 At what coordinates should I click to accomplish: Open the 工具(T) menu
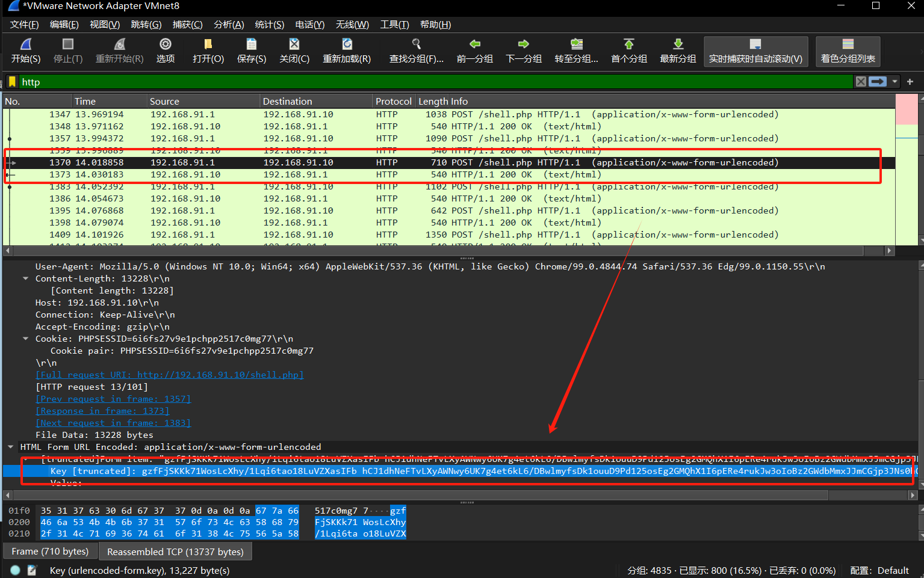394,25
